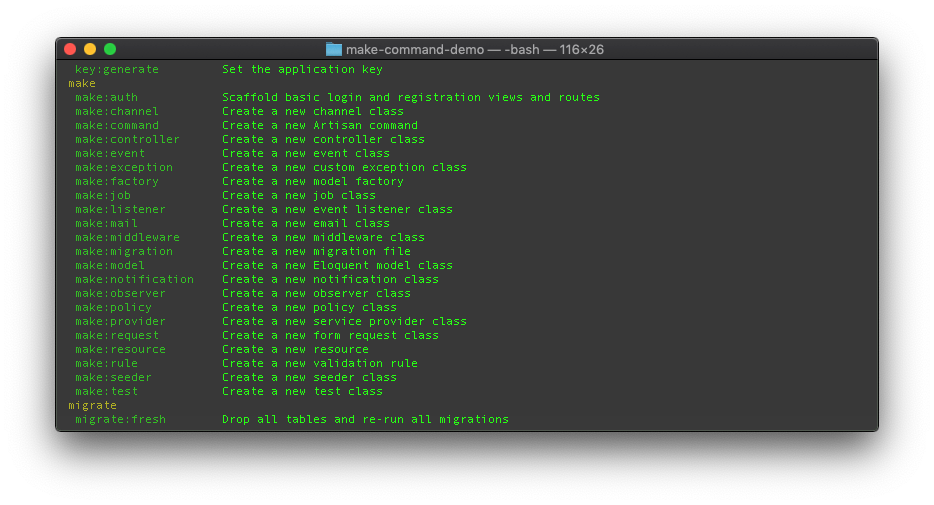The width and height of the screenshot is (934, 505).
Task: Click the green zoom window button
Action: 110,49
